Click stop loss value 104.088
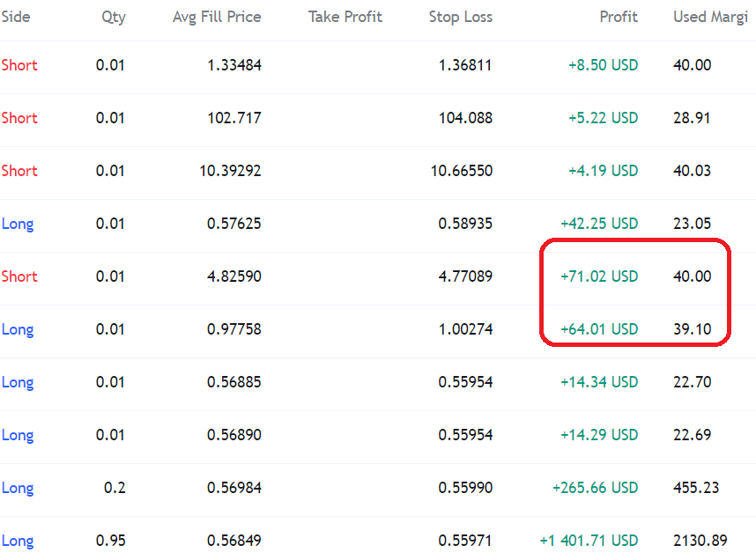This screenshot has height=560, width=756. [465, 118]
